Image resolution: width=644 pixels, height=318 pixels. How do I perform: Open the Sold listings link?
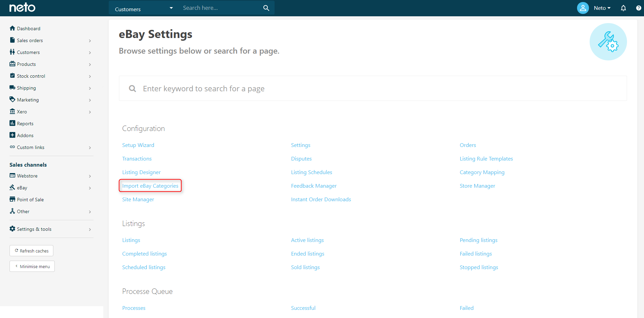point(305,267)
